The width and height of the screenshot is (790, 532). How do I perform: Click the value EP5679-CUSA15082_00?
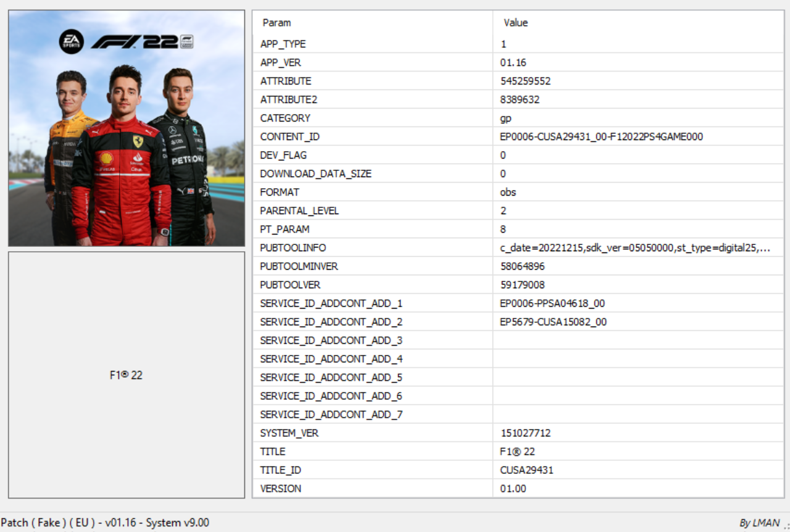(553, 322)
